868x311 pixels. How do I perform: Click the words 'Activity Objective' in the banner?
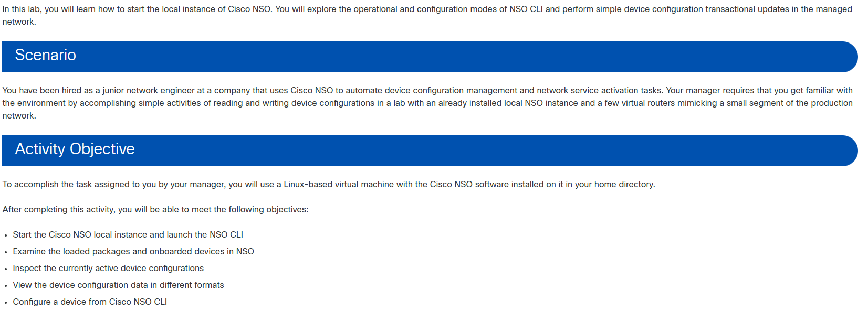pyautogui.click(x=75, y=149)
